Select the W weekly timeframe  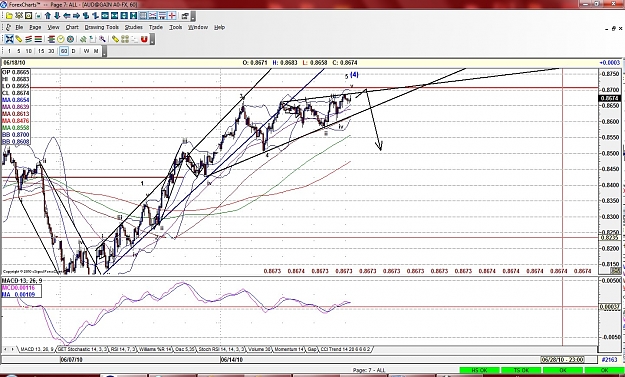click(86, 51)
